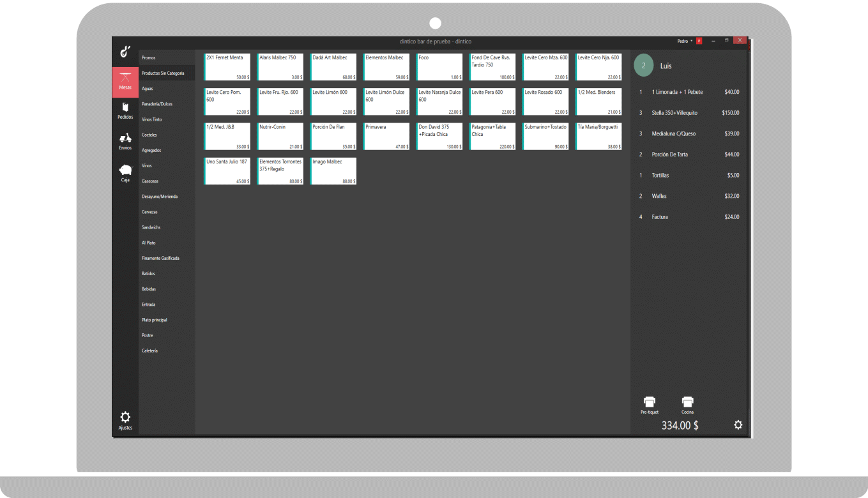
Task: Select the Aguas category
Action: click(167, 88)
